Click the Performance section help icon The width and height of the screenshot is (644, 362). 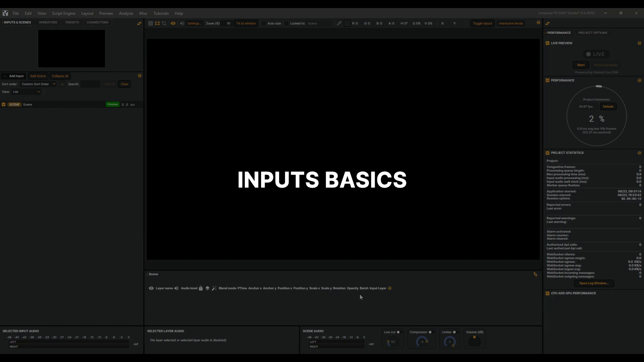639,80
